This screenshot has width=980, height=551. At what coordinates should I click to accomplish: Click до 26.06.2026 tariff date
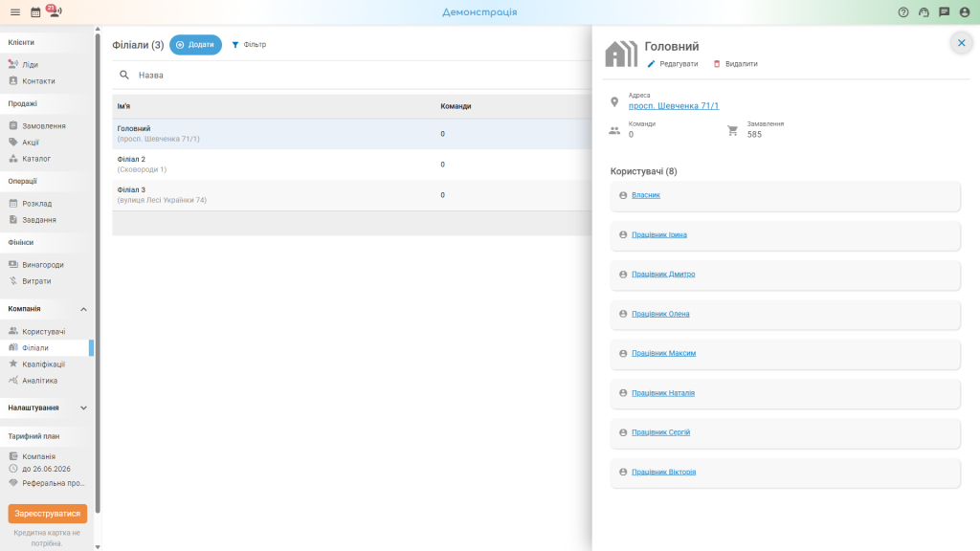pyautogui.click(x=46, y=469)
